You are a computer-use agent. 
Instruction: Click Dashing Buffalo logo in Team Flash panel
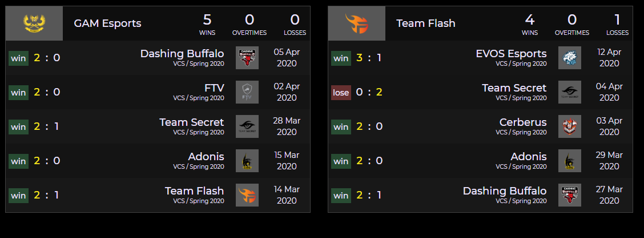pyautogui.click(x=570, y=195)
